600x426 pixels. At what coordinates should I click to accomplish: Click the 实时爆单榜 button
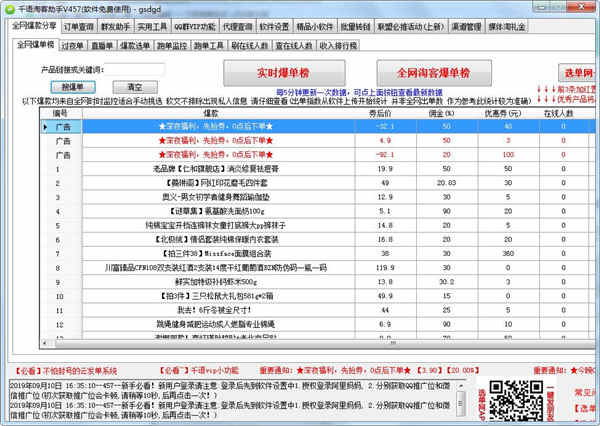tap(284, 73)
